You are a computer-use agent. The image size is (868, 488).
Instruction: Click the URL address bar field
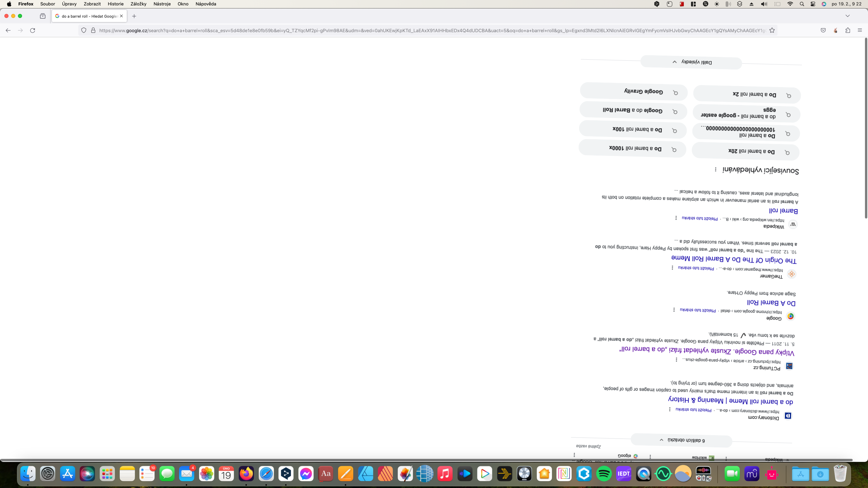pos(431,30)
